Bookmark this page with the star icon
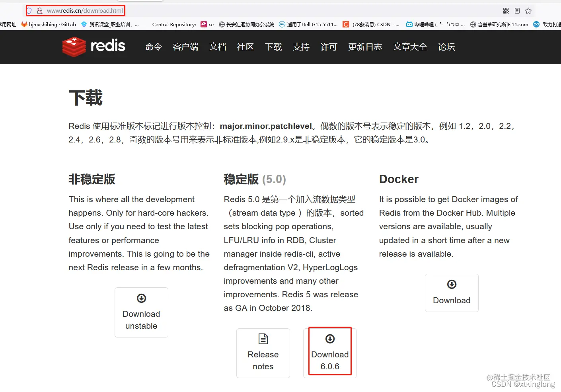 point(528,11)
